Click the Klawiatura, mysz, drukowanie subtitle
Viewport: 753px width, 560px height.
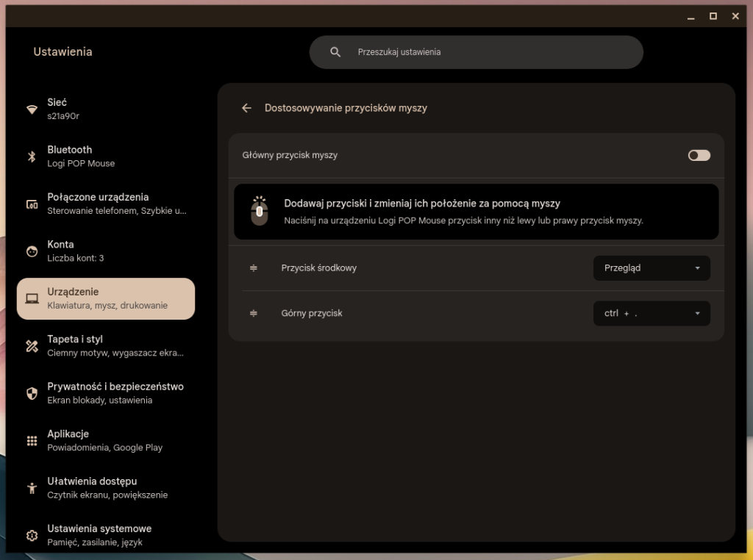point(107,306)
